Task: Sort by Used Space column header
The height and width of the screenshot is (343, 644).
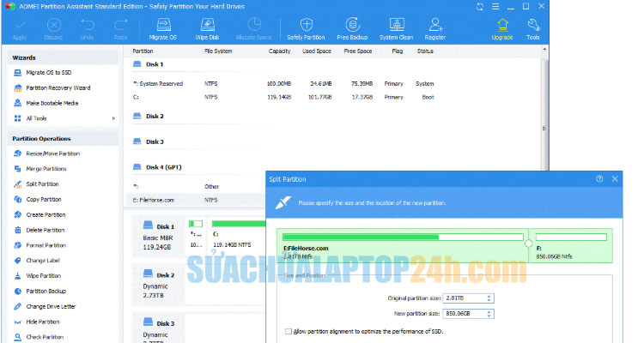Action: click(317, 51)
